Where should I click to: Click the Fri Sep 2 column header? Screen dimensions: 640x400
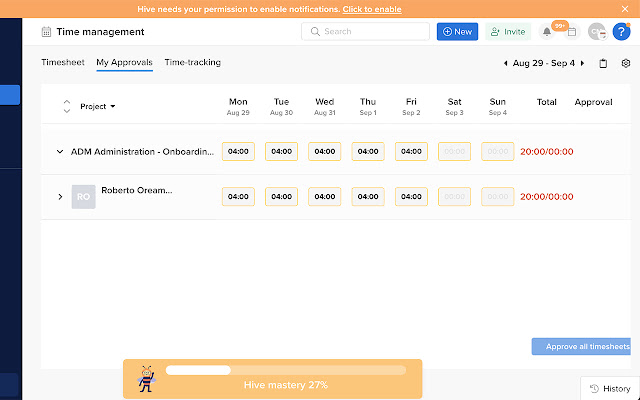tap(411, 107)
